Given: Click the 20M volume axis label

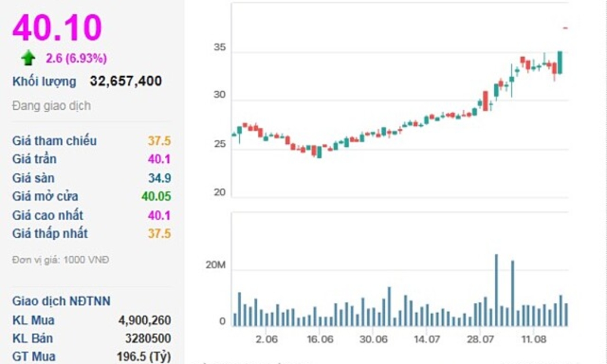Looking at the screenshot, I should click(x=217, y=265).
